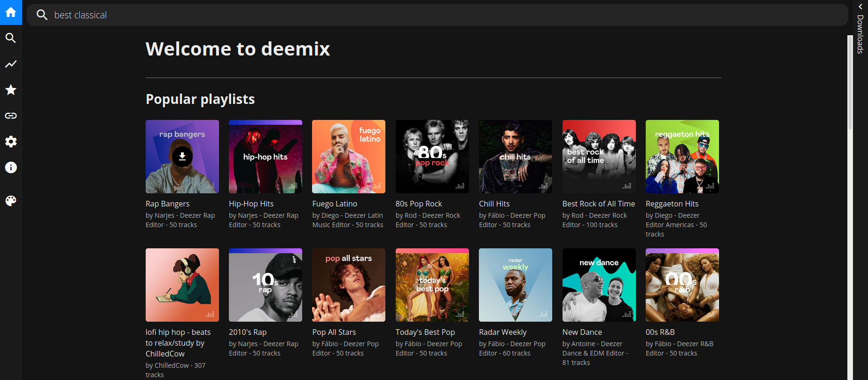Open the Best Rock of All Time cover
The image size is (868, 380).
pos(599,157)
